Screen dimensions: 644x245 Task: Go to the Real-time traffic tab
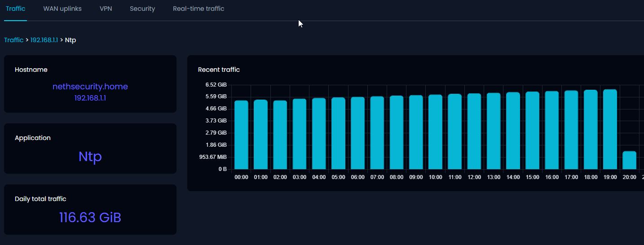pyautogui.click(x=198, y=9)
